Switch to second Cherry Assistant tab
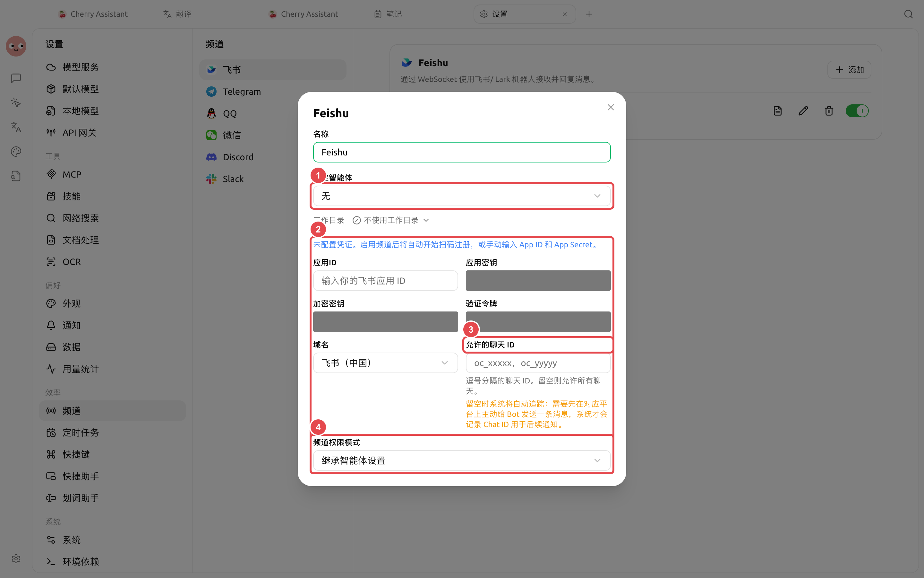This screenshot has width=924, height=578. click(303, 14)
